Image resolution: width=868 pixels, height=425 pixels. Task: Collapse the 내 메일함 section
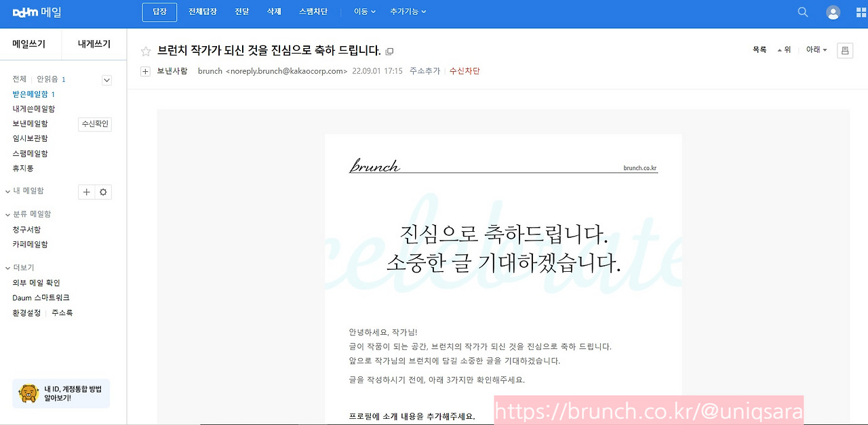[x=6, y=190]
